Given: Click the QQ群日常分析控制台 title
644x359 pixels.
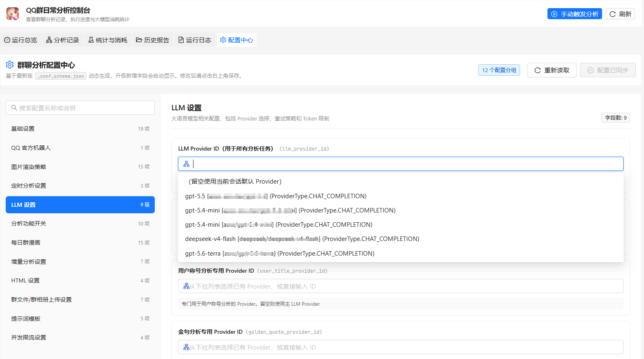Looking at the screenshot, I should [58, 10].
